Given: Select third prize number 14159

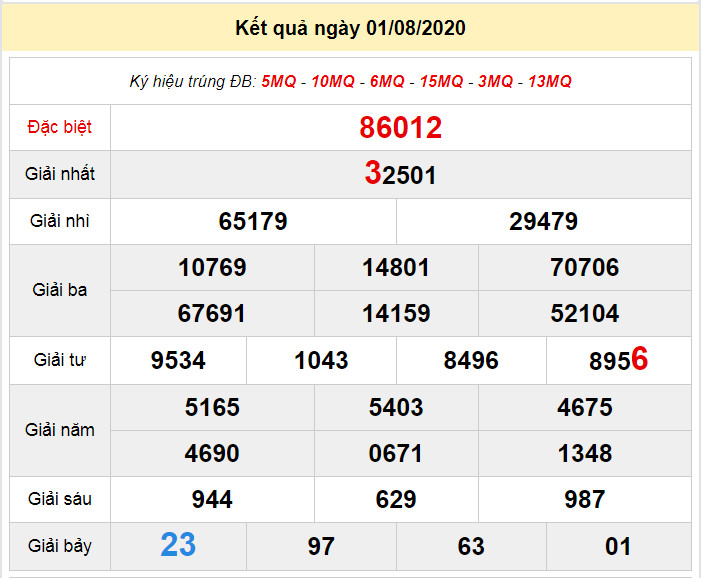Looking at the screenshot, I should tap(396, 313).
